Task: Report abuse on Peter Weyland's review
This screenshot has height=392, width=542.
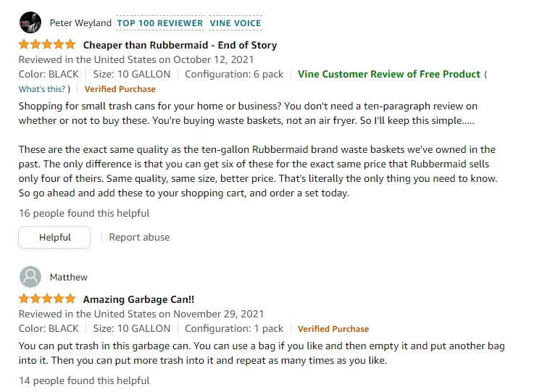Action: point(139,237)
